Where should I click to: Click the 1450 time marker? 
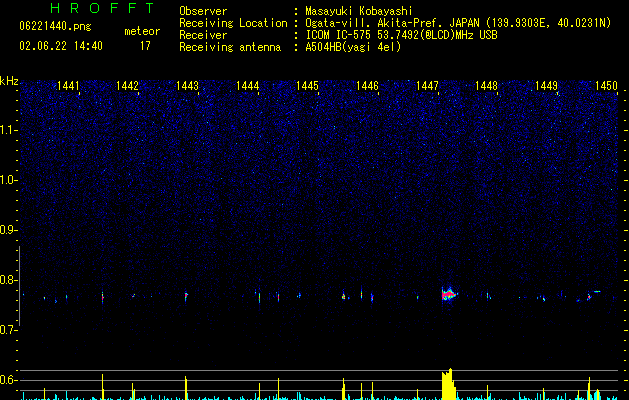[x=607, y=86]
